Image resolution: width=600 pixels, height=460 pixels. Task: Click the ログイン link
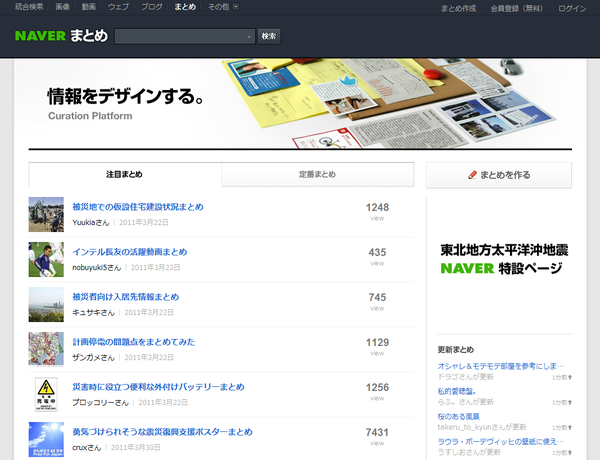[572, 8]
